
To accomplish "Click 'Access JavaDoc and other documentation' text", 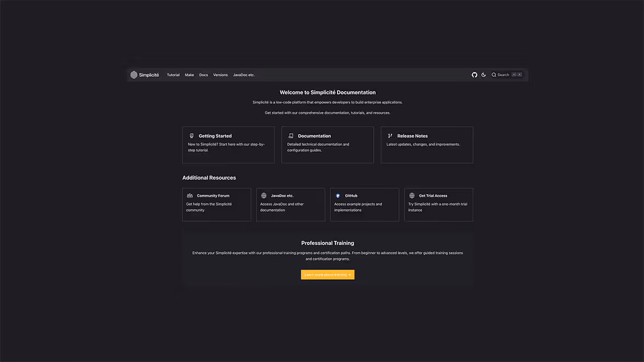I will point(282,207).
